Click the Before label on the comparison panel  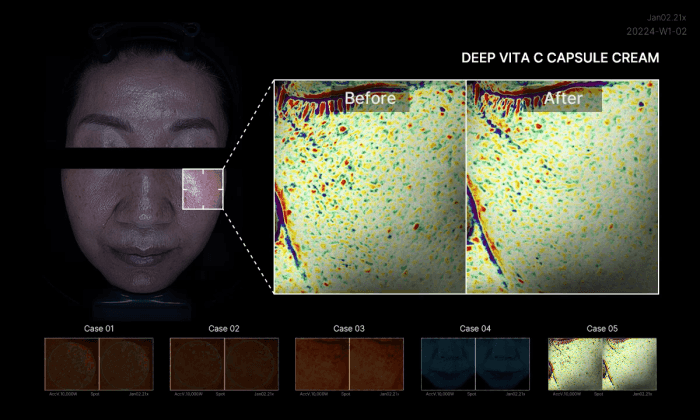(x=370, y=98)
